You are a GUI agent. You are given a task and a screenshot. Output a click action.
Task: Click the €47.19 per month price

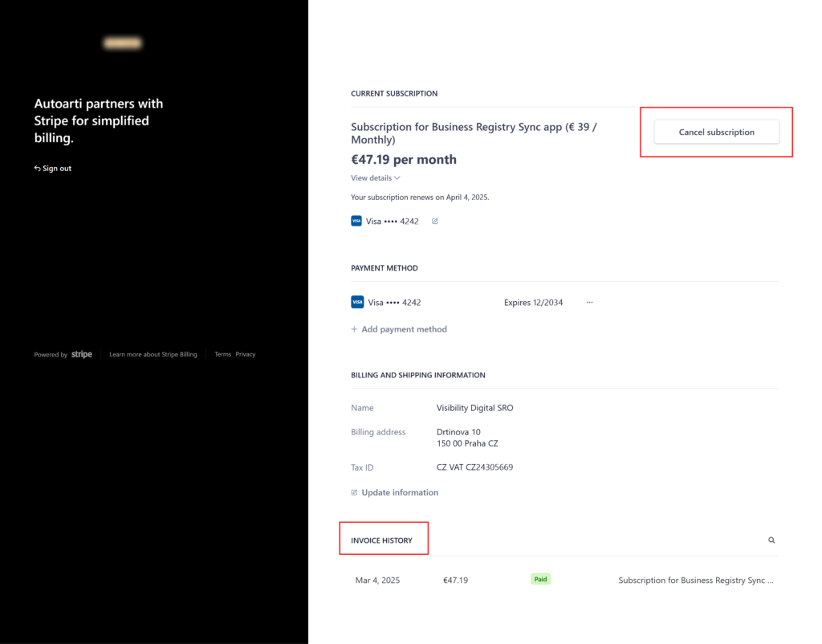(x=404, y=160)
